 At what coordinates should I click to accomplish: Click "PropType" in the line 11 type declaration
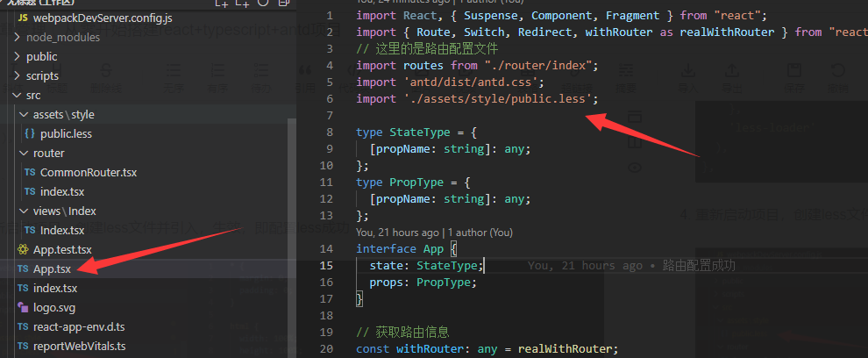coord(416,182)
